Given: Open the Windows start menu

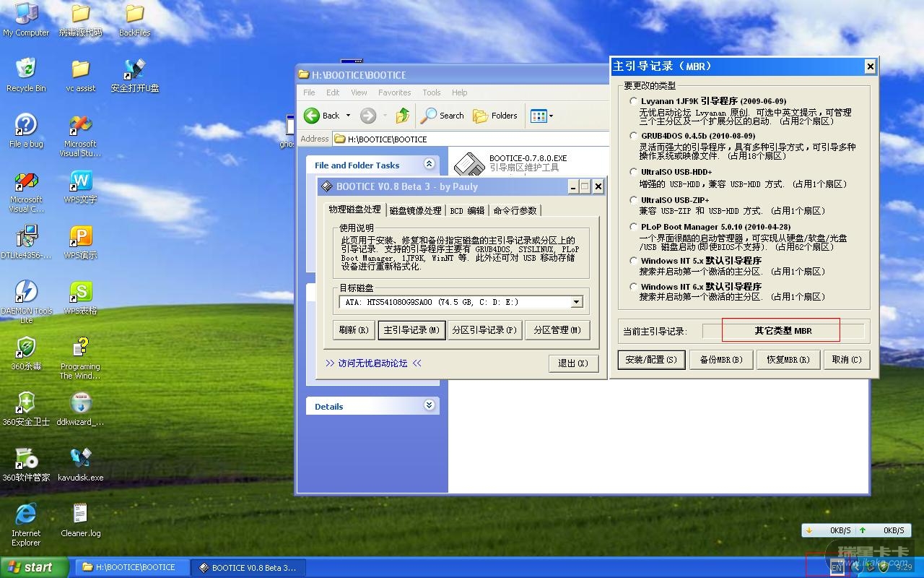Looking at the screenshot, I should pyautogui.click(x=34, y=567).
